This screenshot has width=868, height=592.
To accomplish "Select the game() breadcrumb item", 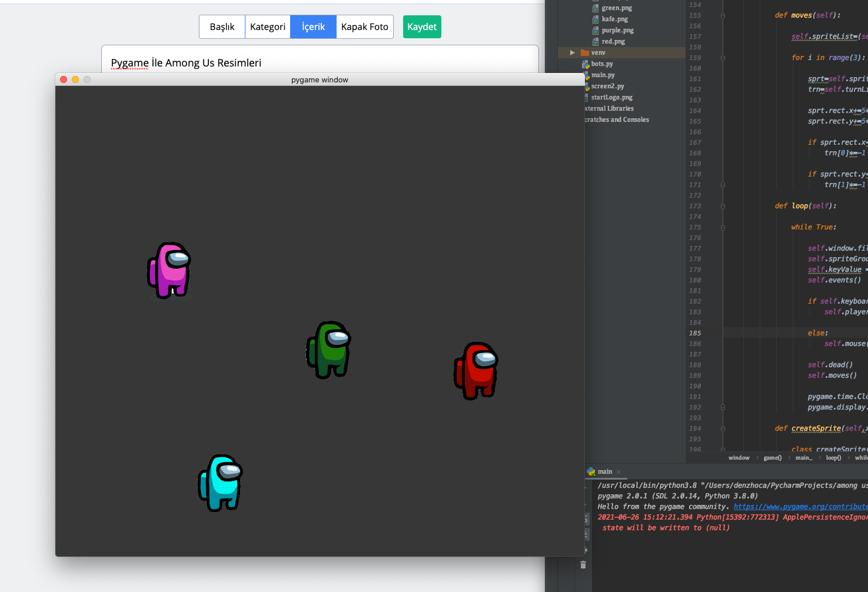I will 773,457.
